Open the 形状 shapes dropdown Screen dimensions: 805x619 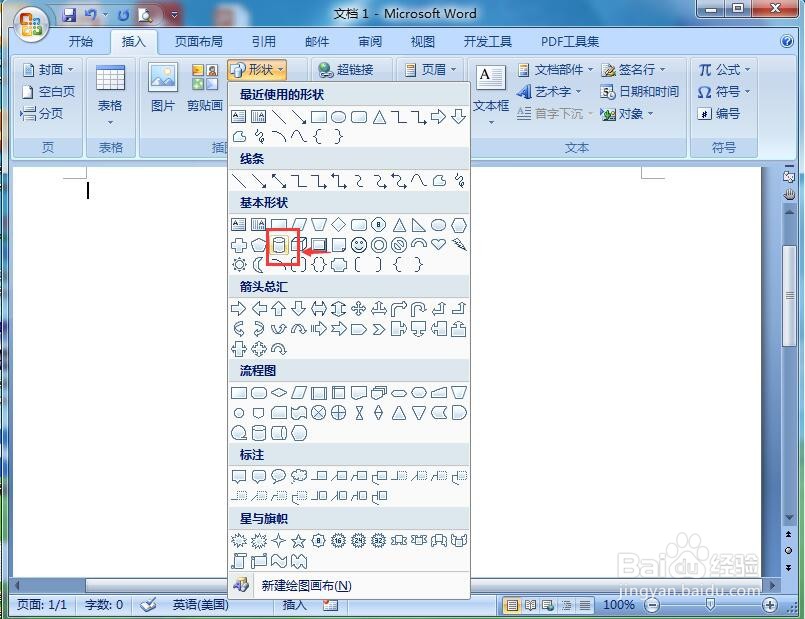click(x=257, y=69)
